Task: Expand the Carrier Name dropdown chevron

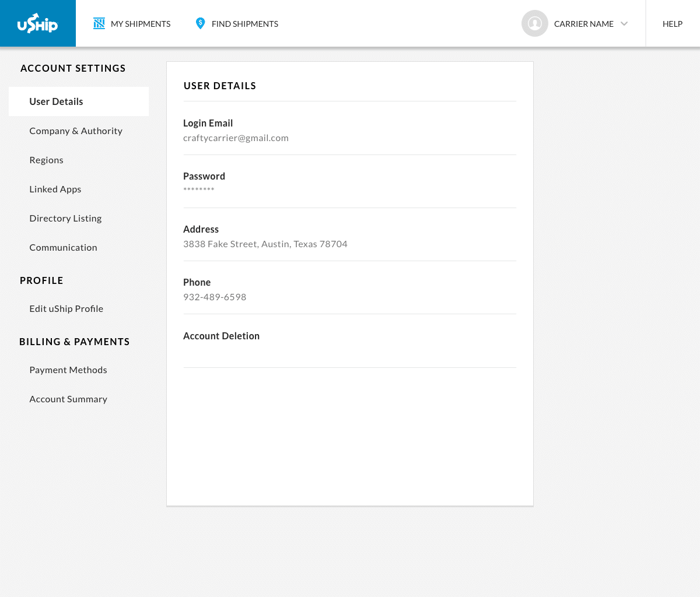Action: (624, 24)
